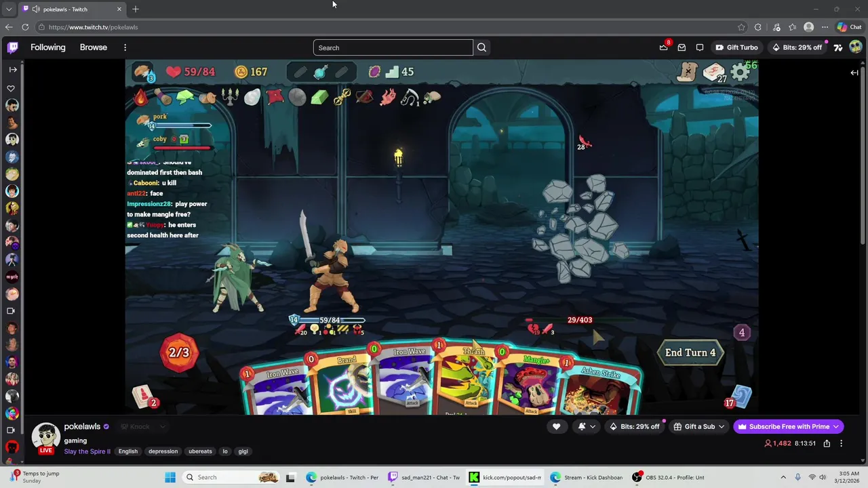Open kick.com popout taskbar item

point(506,477)
